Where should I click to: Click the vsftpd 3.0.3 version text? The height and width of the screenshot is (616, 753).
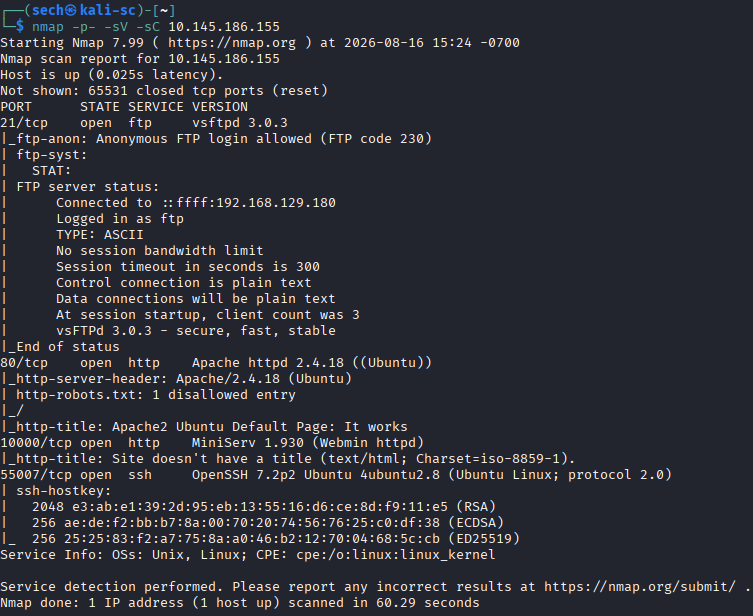coord(240,123)
